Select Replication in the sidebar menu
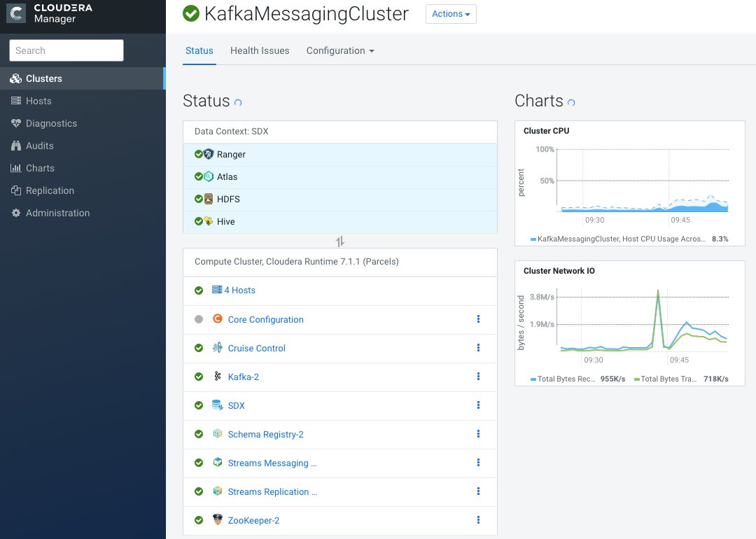This screenshot has height=539, width=756. coord(82,190)
